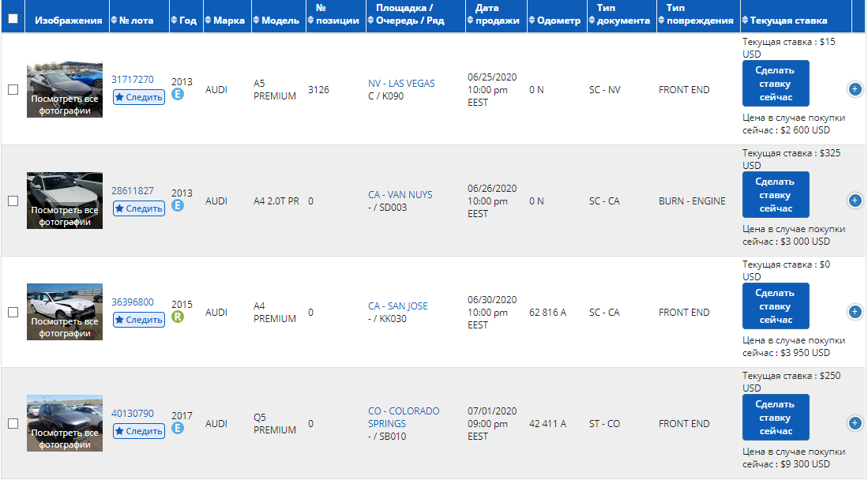868x480 pixels.
Task: Click the star Следить button for lot 36396800
Action: click(x=139, y=320)
